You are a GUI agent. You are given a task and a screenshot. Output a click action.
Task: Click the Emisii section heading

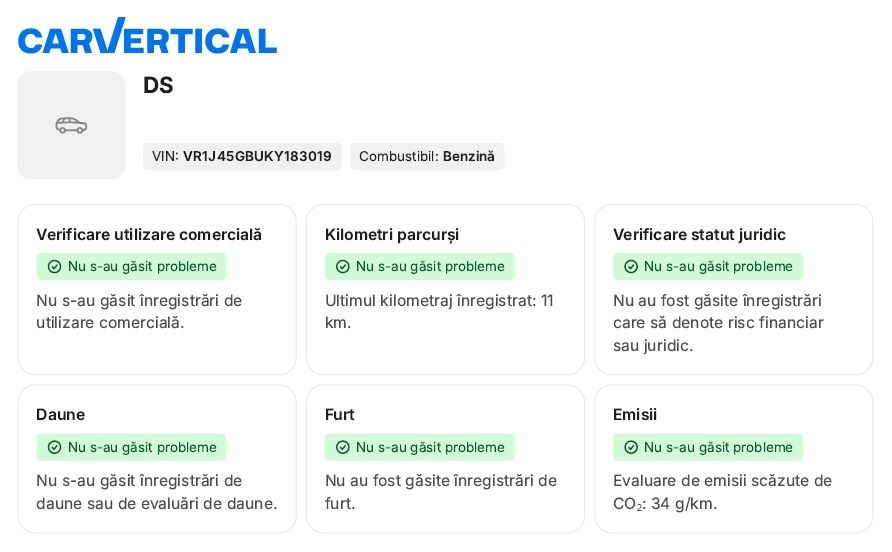click(x=635, y=414)
